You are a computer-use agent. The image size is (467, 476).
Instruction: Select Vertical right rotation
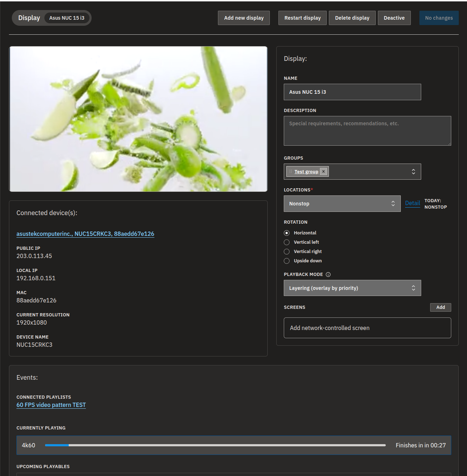click(287, 252)
